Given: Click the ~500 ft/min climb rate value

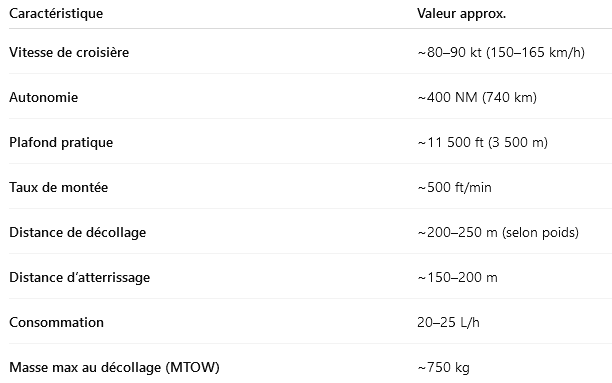Looking at the screenshot, I should click(x=454, y=187).
